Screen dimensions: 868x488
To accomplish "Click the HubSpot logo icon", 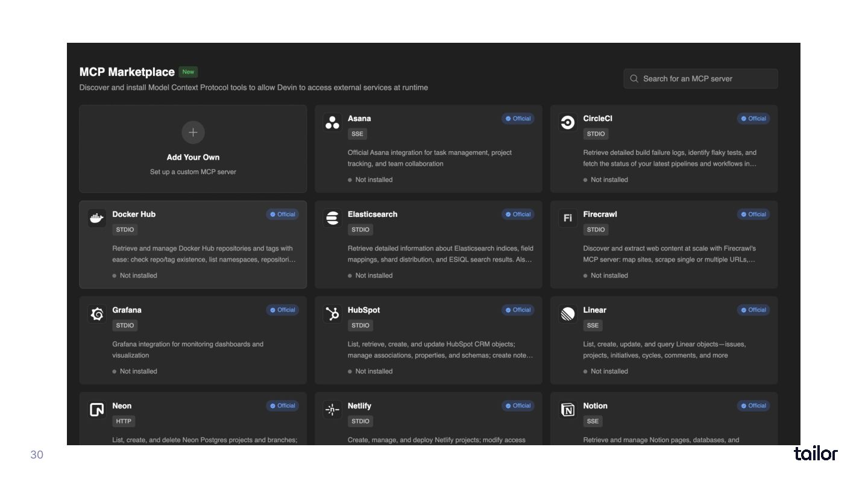I will [x=332, y=314].
